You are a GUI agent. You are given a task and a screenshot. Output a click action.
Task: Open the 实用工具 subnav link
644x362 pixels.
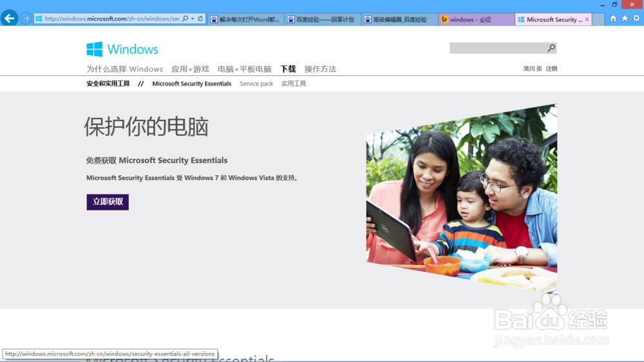(x=294, y=84)
